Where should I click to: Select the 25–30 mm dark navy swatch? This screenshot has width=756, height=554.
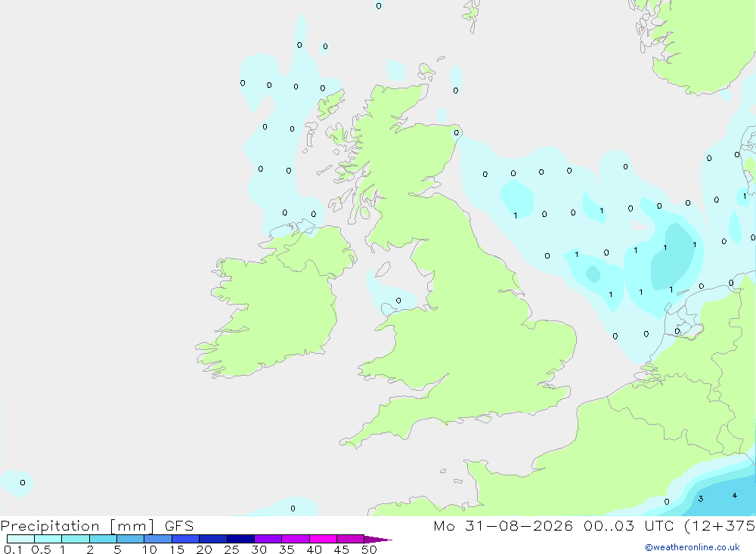[x=240, y=539]
